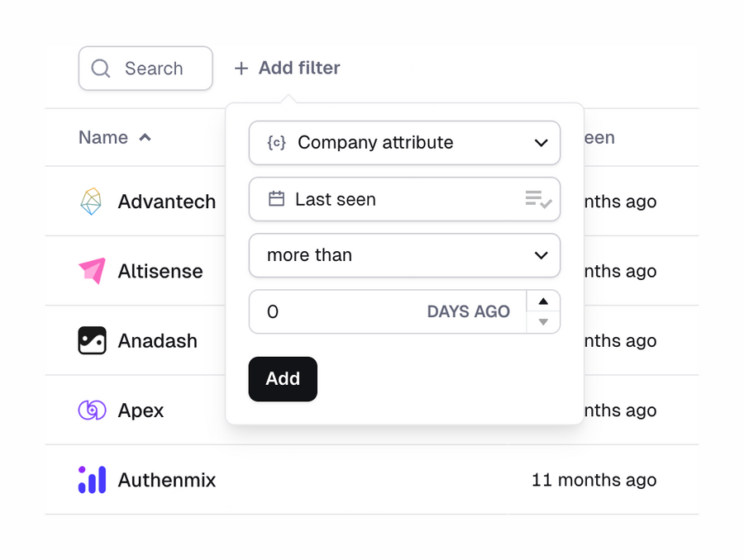Click the Authenmix bar chart logo
Viewport: 744px width, 560px height.
click(x=92, y=480)
